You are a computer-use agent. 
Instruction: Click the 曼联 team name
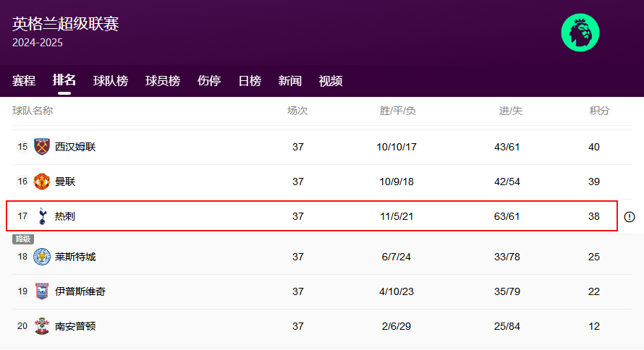pos(65,182)
